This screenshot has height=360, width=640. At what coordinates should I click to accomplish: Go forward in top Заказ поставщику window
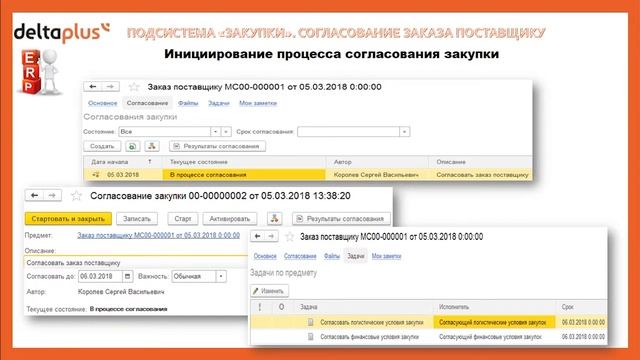(x=110, y=87)
